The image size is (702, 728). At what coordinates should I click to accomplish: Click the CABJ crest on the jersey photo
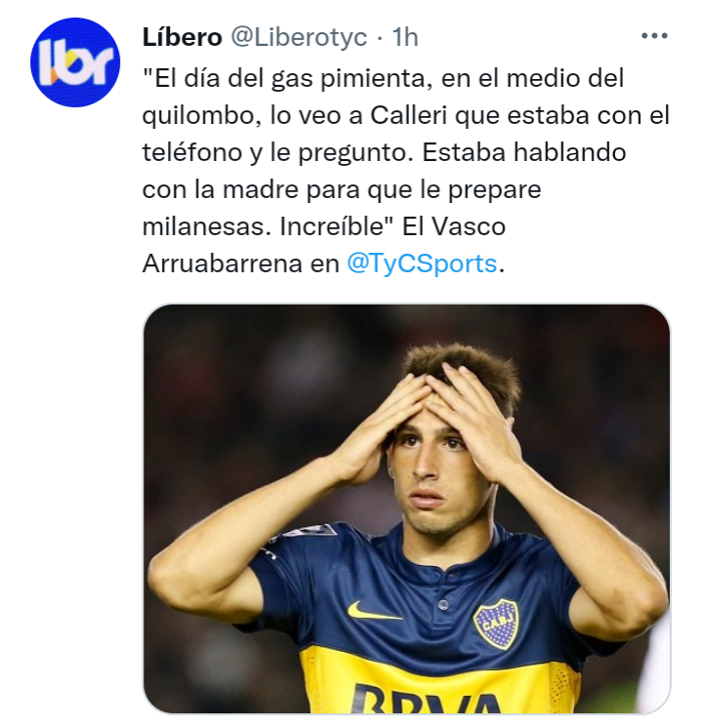point(496,623)
